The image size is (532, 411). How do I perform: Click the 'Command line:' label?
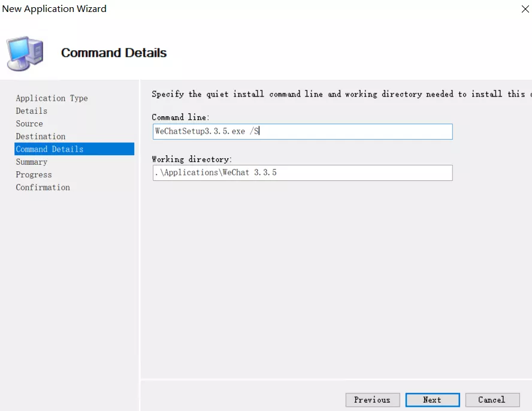(180, 117)
